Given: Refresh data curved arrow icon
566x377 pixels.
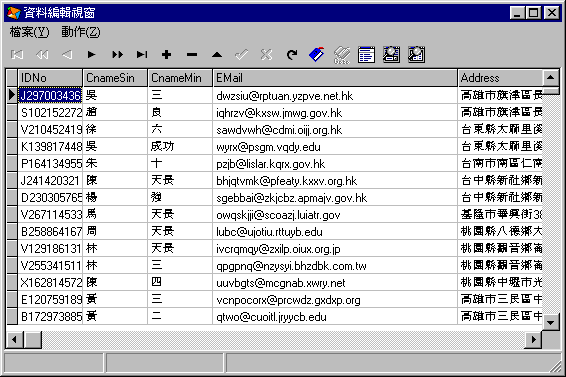Looking at the screenshot, I should tap(292, 55).
